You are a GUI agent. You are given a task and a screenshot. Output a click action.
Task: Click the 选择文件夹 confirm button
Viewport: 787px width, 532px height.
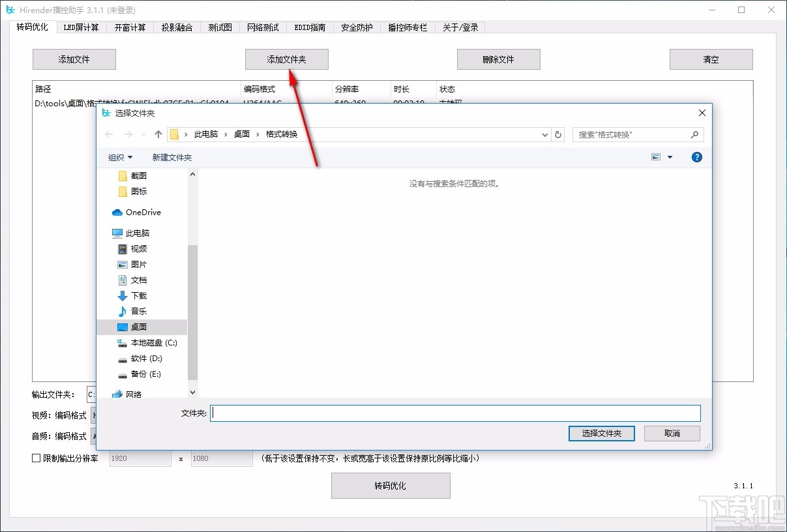coord(601,433)
